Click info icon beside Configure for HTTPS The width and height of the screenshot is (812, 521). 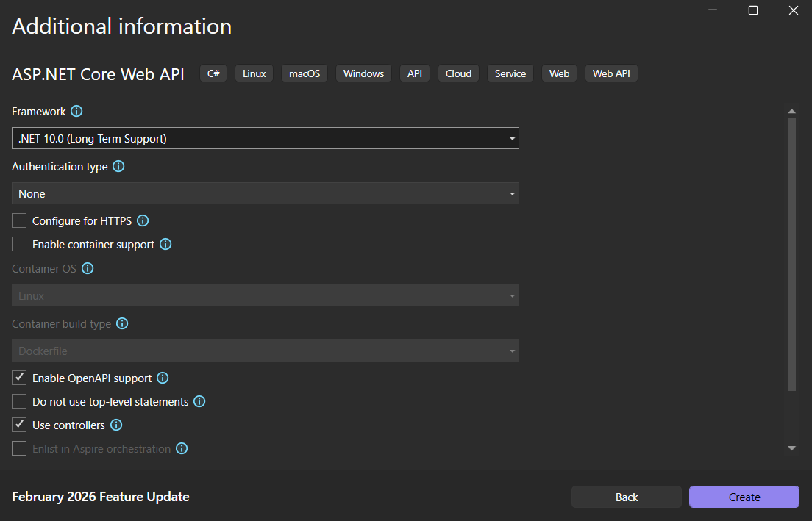coord(143,220)
